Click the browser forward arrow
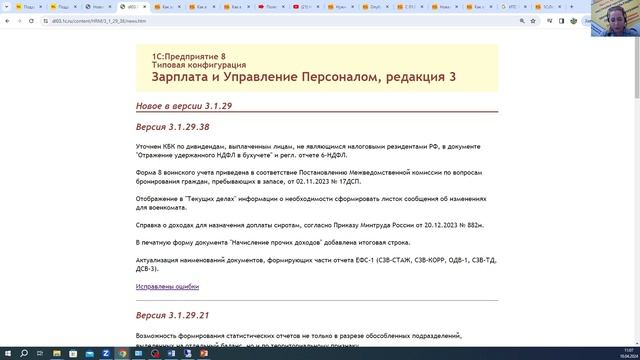The image size is (640, 360). point(19,21)
